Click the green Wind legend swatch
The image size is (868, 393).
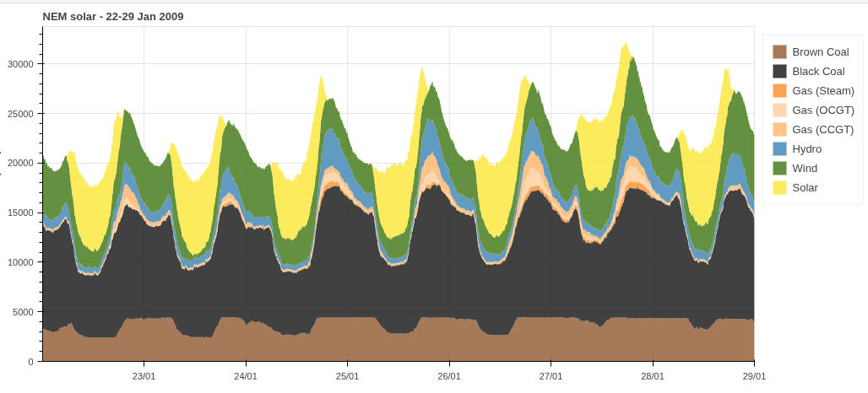click(x=779, y=169)
